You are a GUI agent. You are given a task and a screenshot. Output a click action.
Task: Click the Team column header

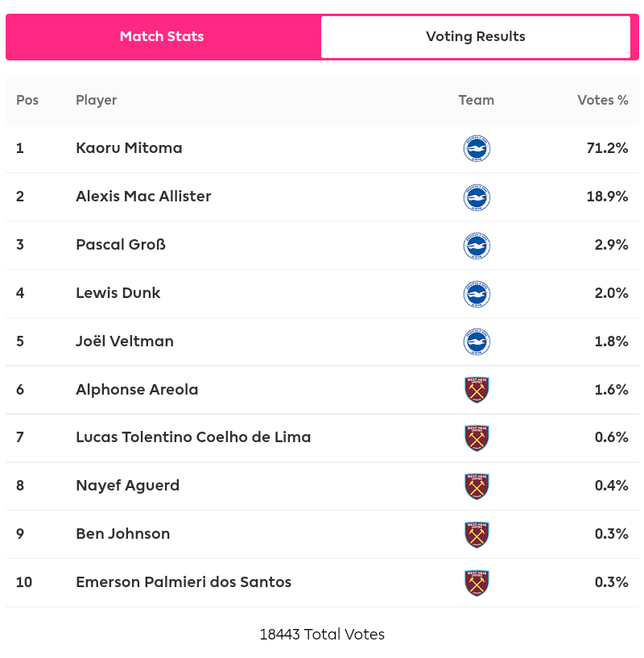pyautogui.click(x=476, y=101)
